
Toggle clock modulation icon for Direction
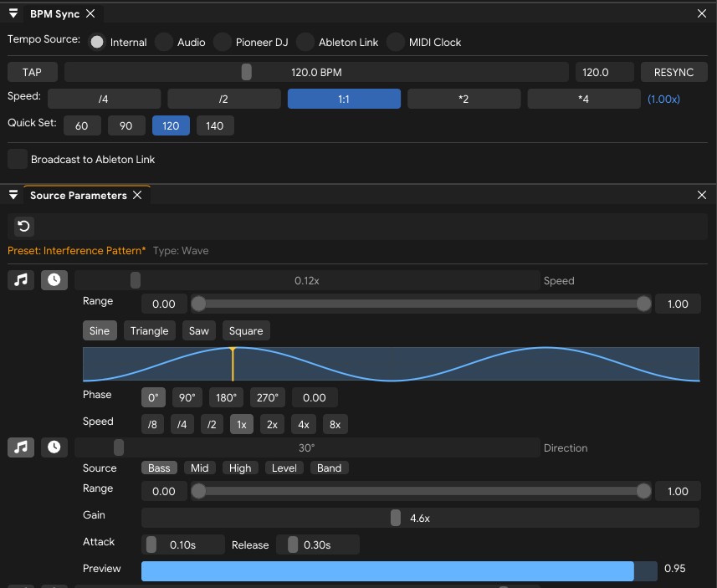(54, 447)
